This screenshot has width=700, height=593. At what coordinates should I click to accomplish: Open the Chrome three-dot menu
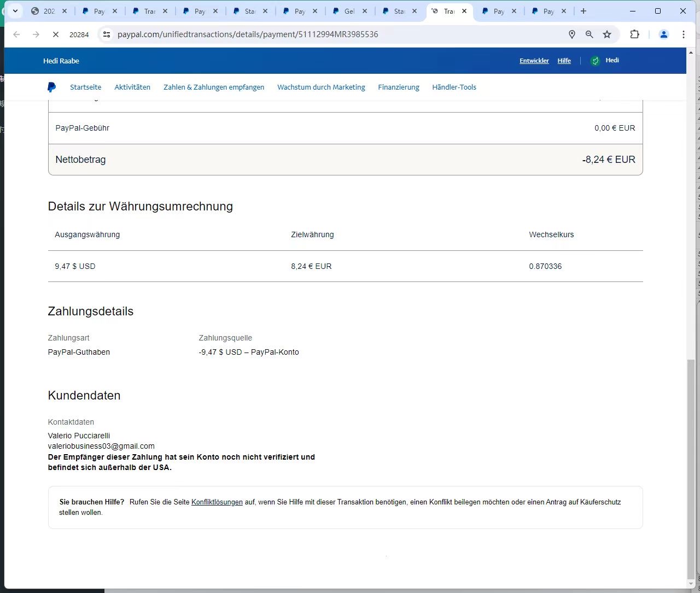tap(684, 34)
